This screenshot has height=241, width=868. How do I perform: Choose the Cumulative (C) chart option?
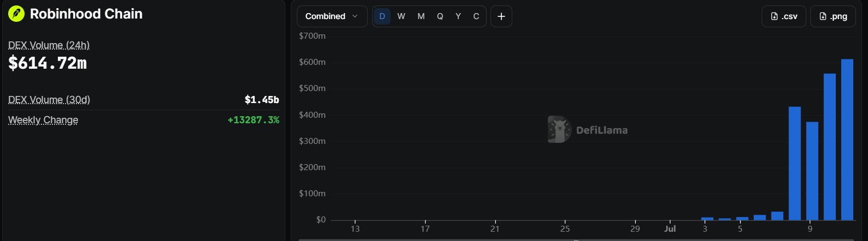click(476, 16)
